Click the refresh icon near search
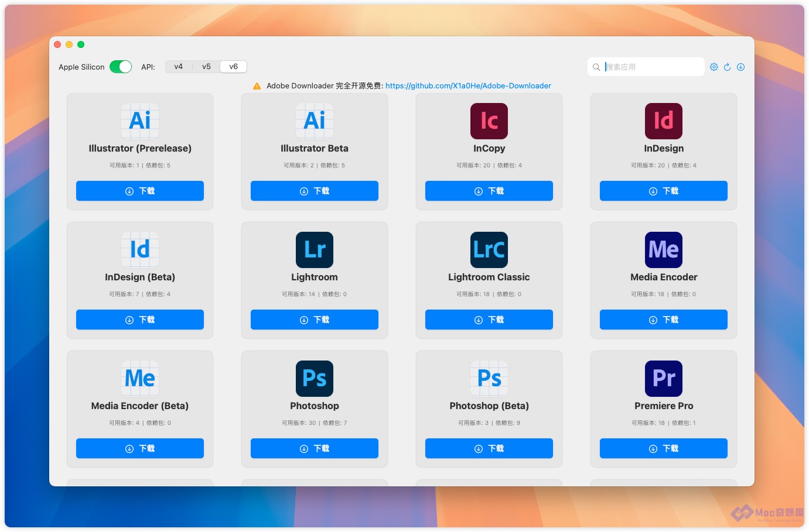Screen dimensions: 809x532 tap(727, 67)
